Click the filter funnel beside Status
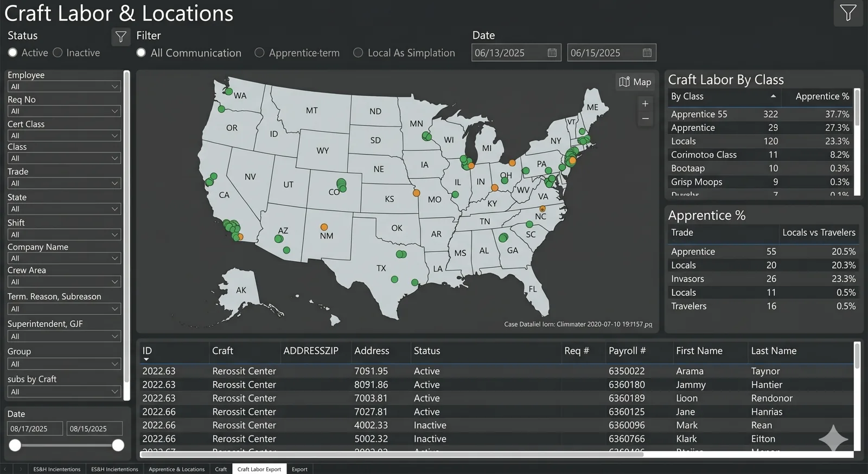The image size is (868, 474). tap(121, 37)
